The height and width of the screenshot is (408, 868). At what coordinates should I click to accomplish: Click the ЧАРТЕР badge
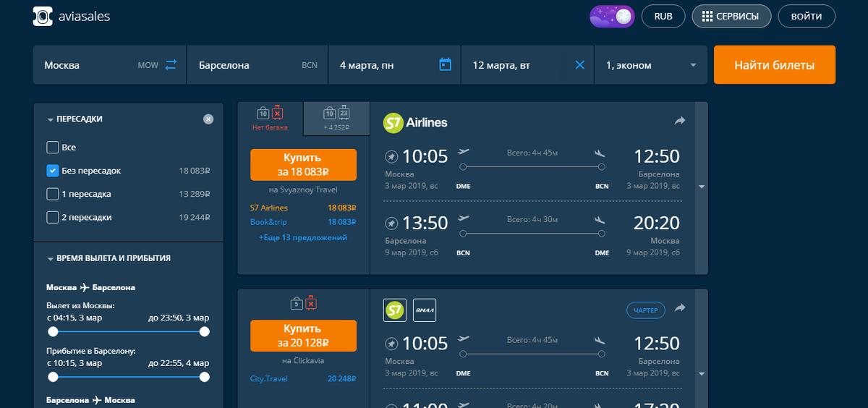pos(646,310)
